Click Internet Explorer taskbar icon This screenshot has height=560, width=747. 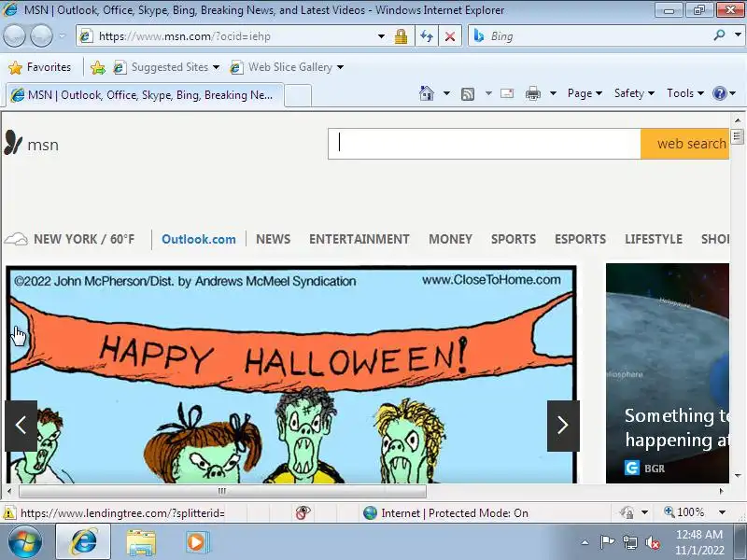83,542
